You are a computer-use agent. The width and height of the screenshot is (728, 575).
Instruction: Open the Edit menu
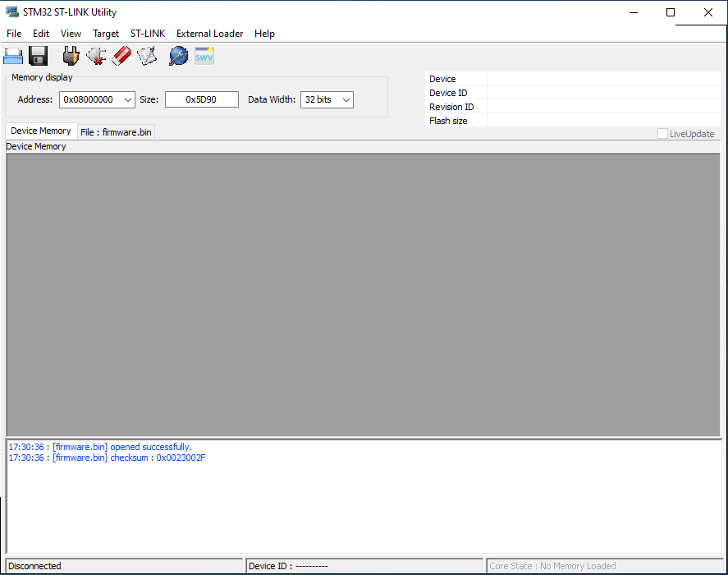pos(41,34)
